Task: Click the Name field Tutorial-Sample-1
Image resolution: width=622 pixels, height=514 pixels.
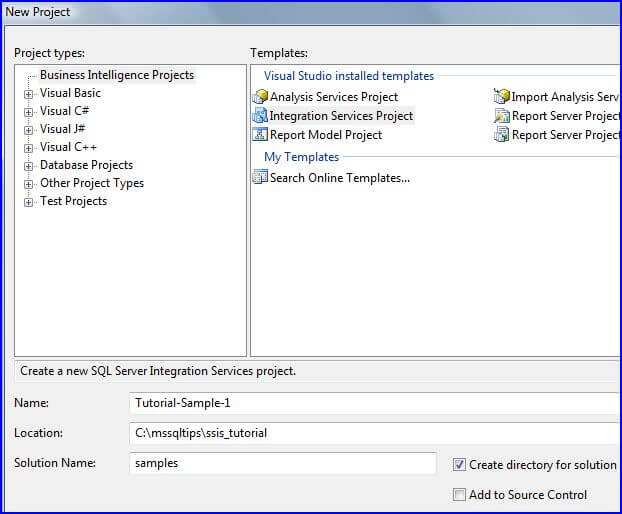Action: pos(375,403)
